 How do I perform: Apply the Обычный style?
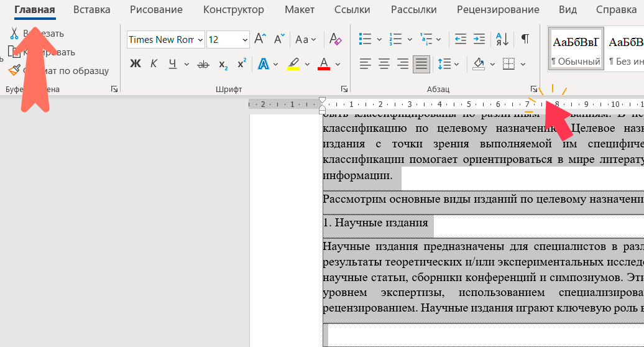click(x=576, y=49)
